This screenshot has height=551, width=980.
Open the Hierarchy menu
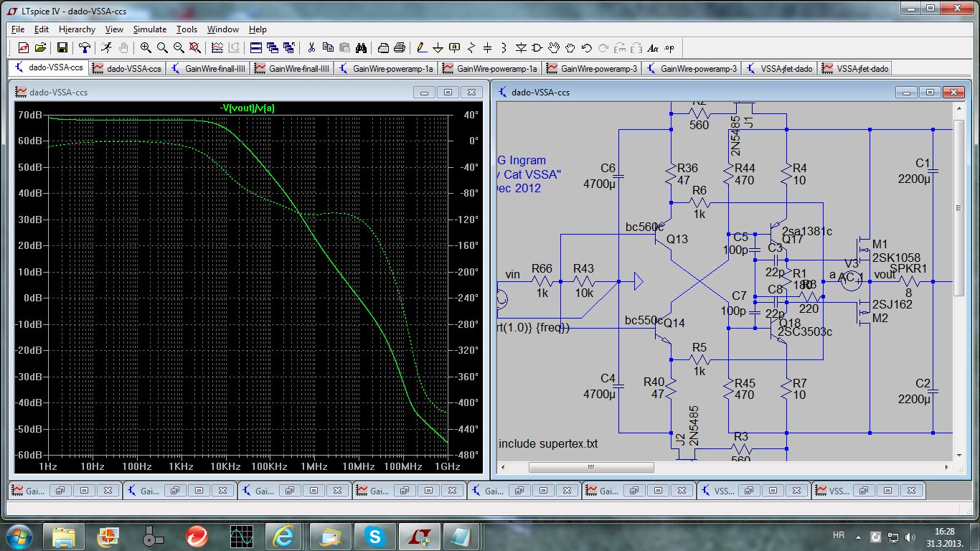[77, 29]
